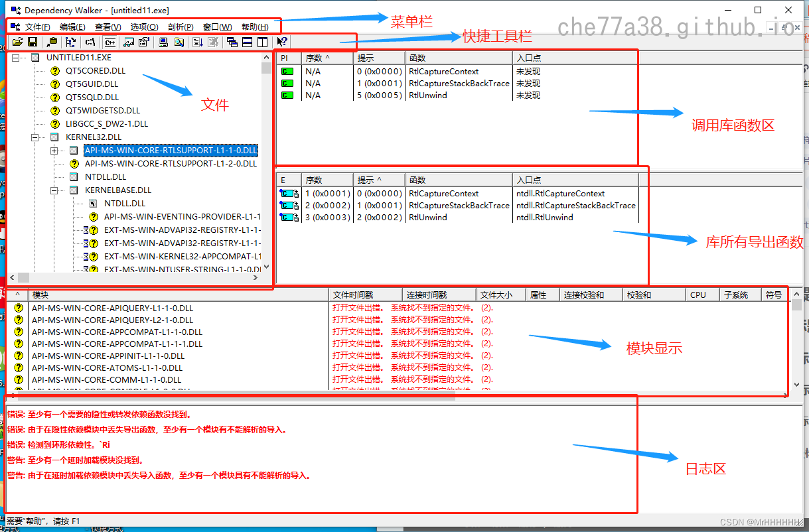This screenshot has height=532, width=809.
Task: Sort exports by 提示 column header
Action: coord(379,180)
